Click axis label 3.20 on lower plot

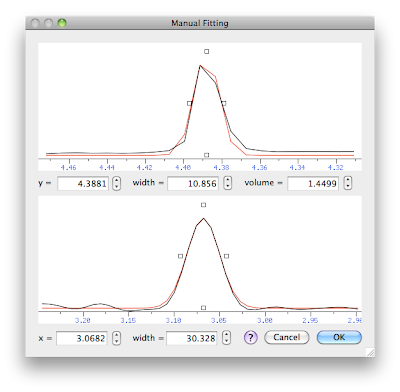[82, 320]
